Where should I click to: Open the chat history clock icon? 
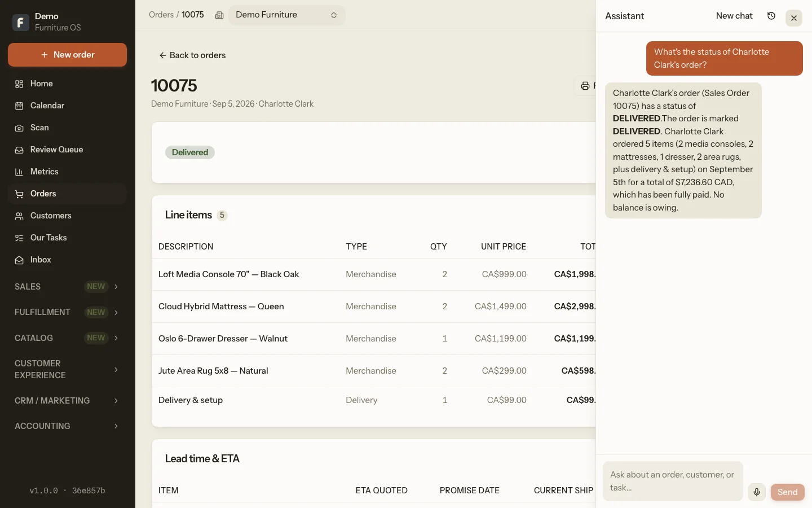[x=771, y=16]
